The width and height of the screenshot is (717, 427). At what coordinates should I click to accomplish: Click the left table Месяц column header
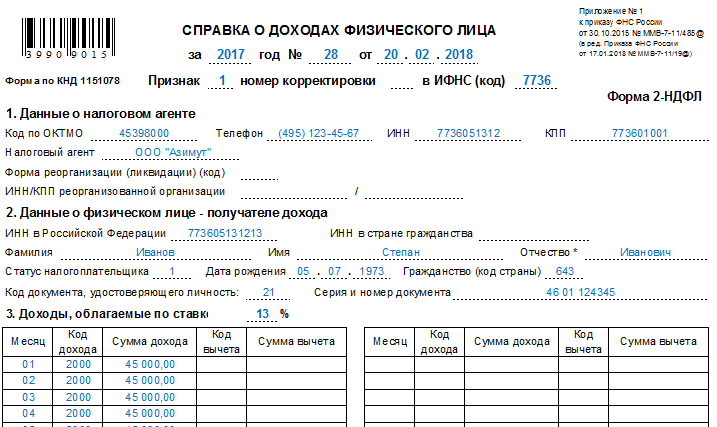pyautogui.click(x=28, y=342)
